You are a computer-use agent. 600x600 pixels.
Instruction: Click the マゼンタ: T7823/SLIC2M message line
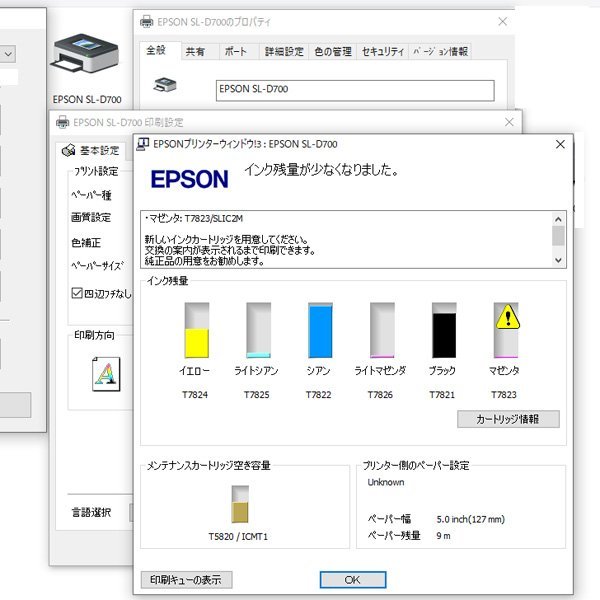tap(194, 218)
